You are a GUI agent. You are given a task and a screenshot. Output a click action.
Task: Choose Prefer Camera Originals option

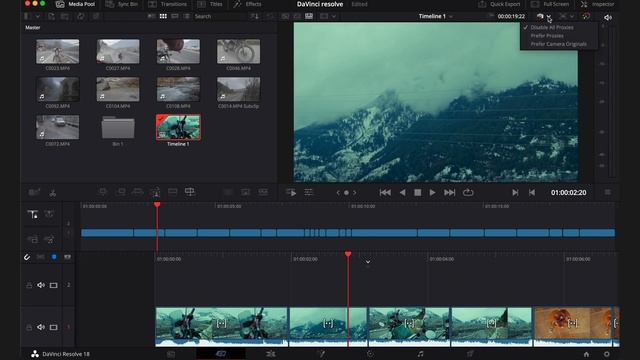(x=558, y=44)
